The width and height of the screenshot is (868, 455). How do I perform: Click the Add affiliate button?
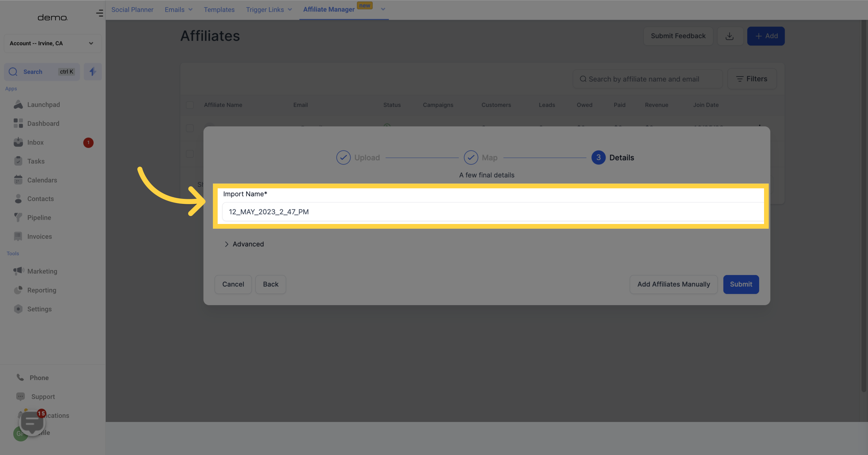(x=766, y=36)
